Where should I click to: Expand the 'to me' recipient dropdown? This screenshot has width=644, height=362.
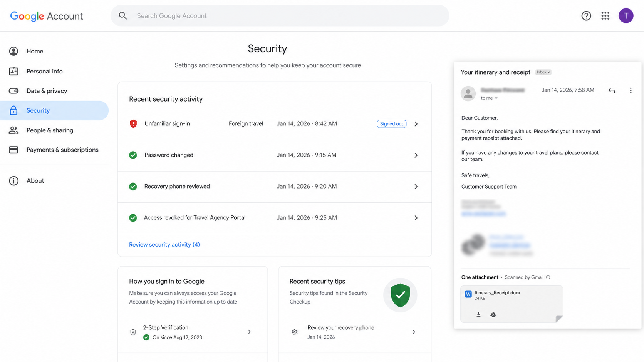tap(496, 98)
